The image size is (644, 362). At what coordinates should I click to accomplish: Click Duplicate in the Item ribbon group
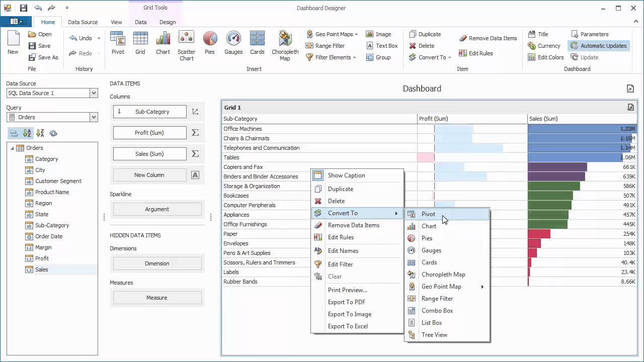(425, 34)
